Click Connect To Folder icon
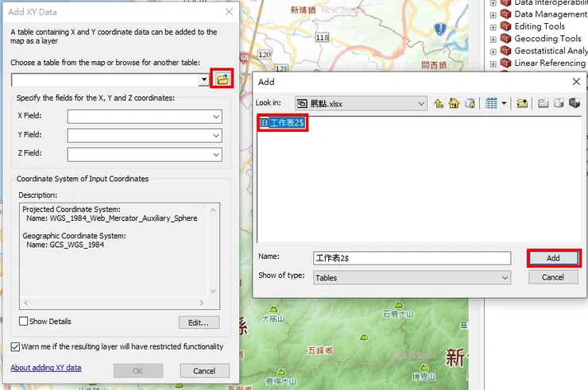 (522, 102)
